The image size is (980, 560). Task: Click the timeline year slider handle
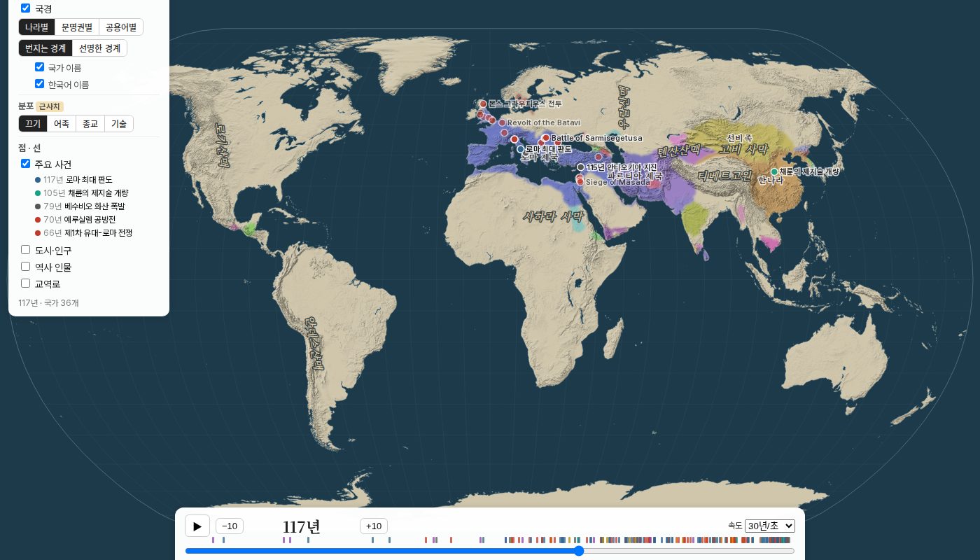click(579, 551)
